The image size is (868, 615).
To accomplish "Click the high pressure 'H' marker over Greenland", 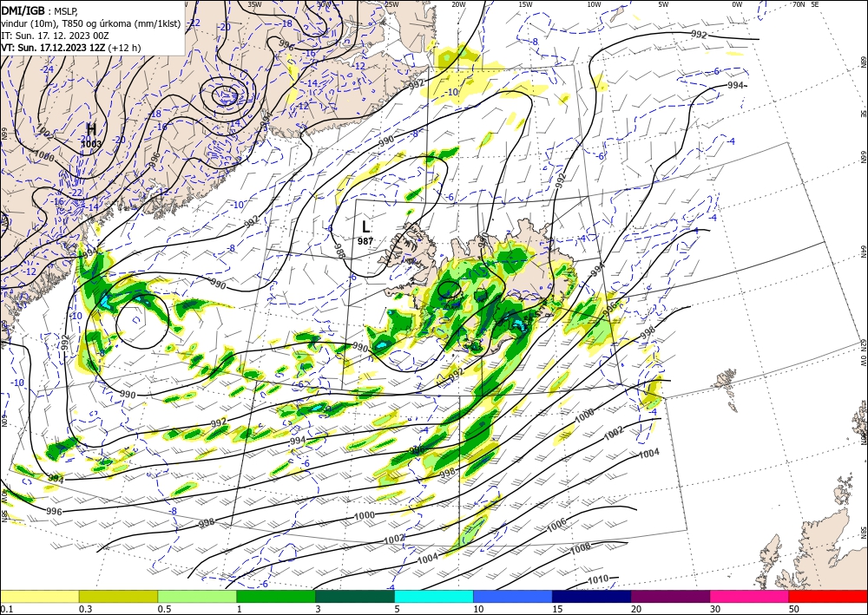I will [x=91, y=129].
